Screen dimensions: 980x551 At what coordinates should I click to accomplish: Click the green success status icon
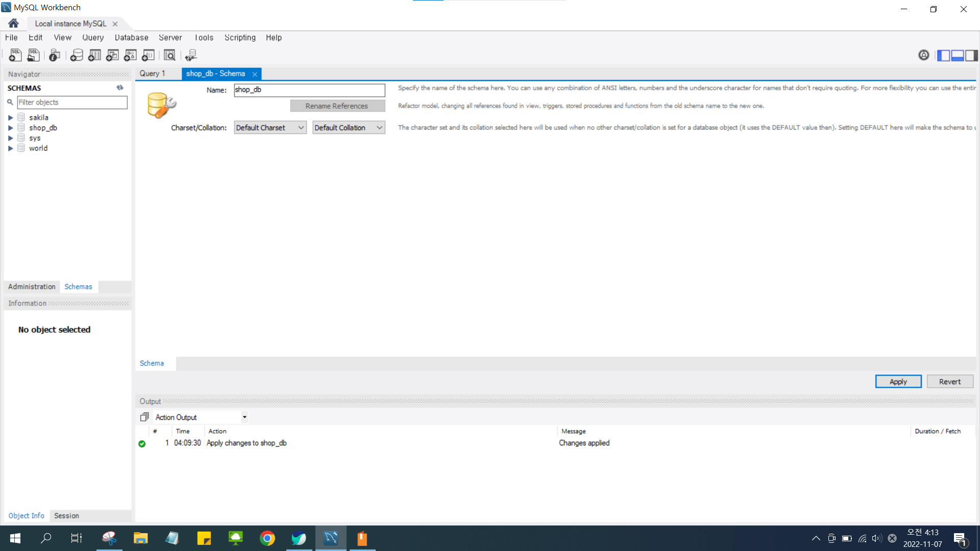(142, 443)
